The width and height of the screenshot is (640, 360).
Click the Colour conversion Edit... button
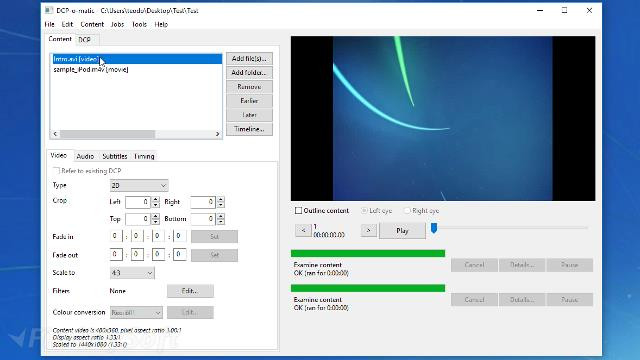pos(190,313)
